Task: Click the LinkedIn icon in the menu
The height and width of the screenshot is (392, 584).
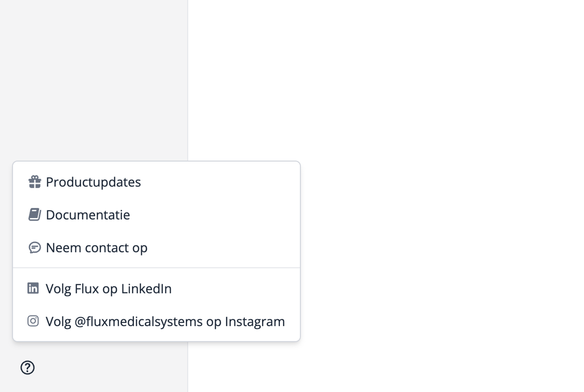Action: pyautogui.click(x=33, y=288)
